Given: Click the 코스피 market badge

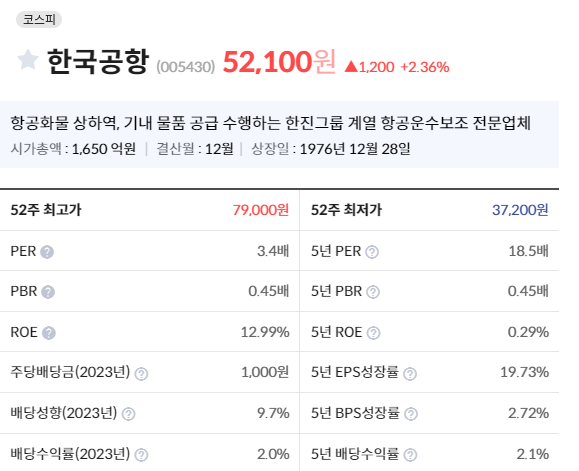Looking at the screenshot, I should (39, 20).
